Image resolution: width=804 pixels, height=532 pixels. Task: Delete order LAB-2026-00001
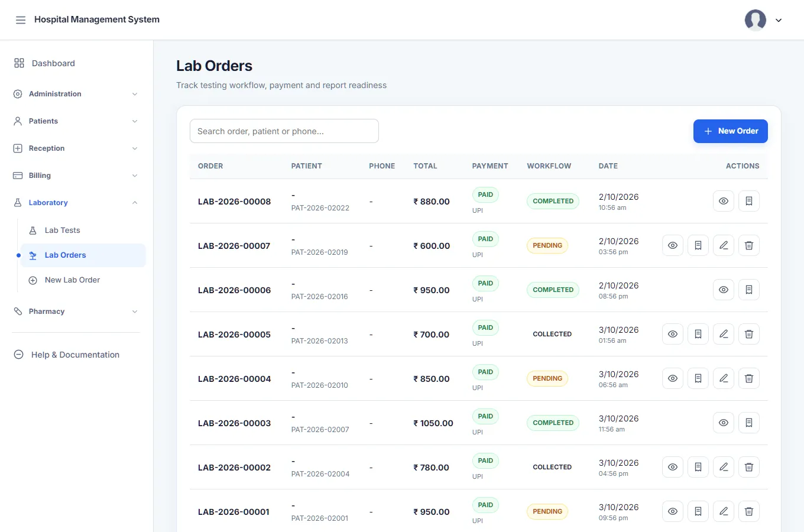(749, 511)
